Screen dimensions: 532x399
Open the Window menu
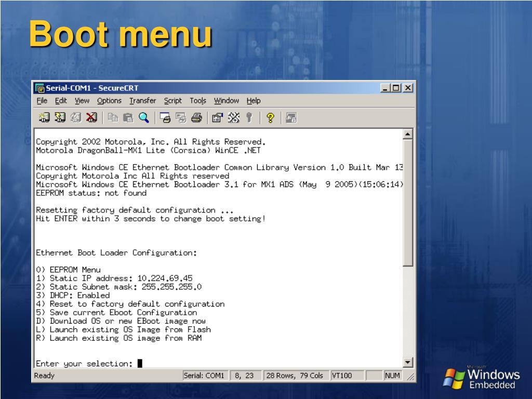[227, 101]
